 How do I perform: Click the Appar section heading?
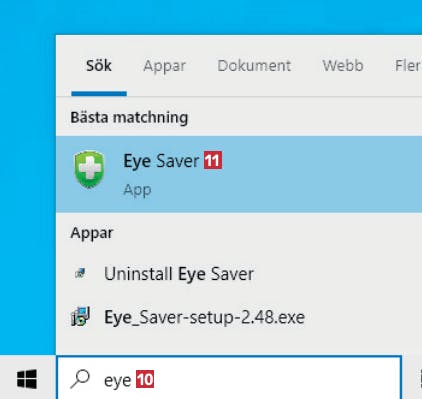coord(92,233)
